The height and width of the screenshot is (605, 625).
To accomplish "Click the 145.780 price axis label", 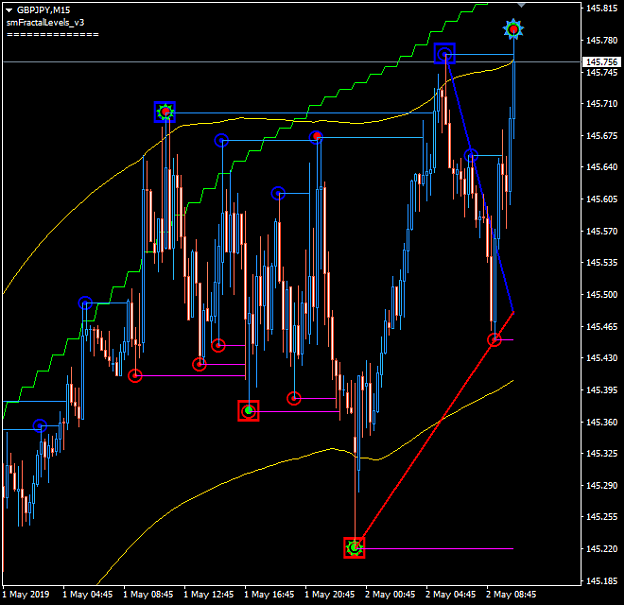I will pos(601,40).
